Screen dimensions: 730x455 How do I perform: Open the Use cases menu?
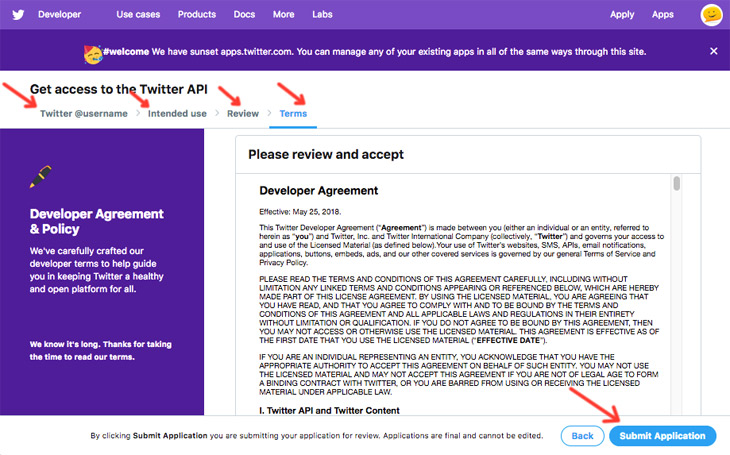pos(138,14)
